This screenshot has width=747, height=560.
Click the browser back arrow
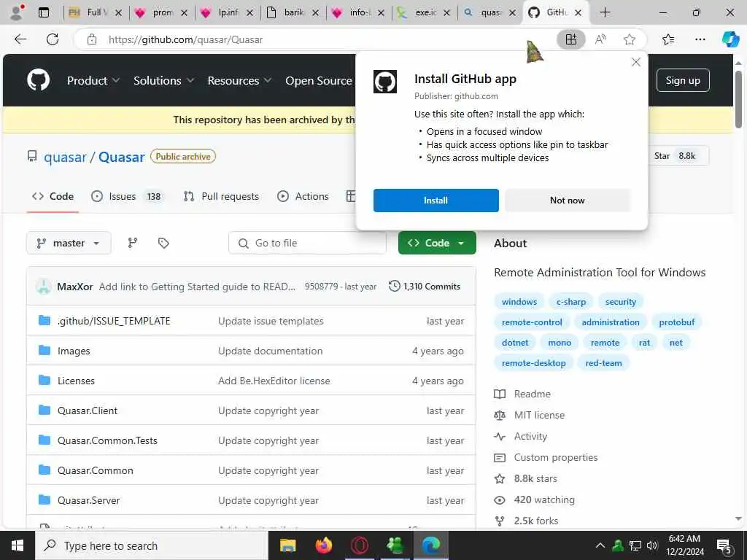pos(20,39)
